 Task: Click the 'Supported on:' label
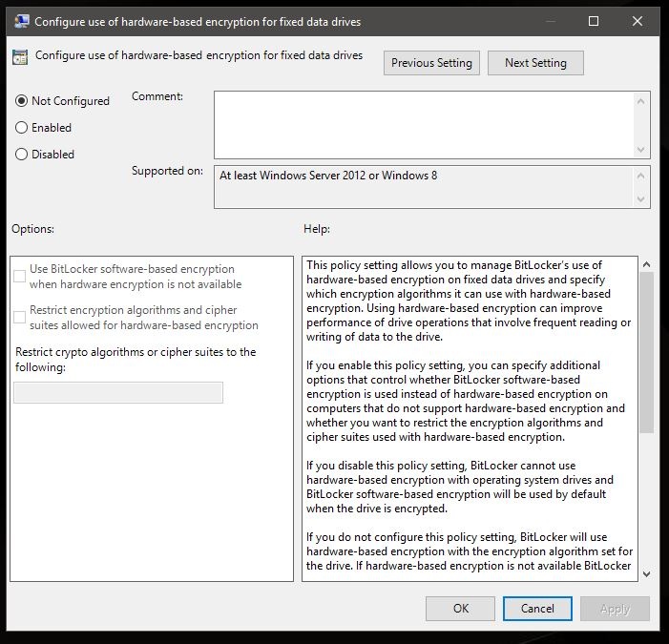(167, 171)
